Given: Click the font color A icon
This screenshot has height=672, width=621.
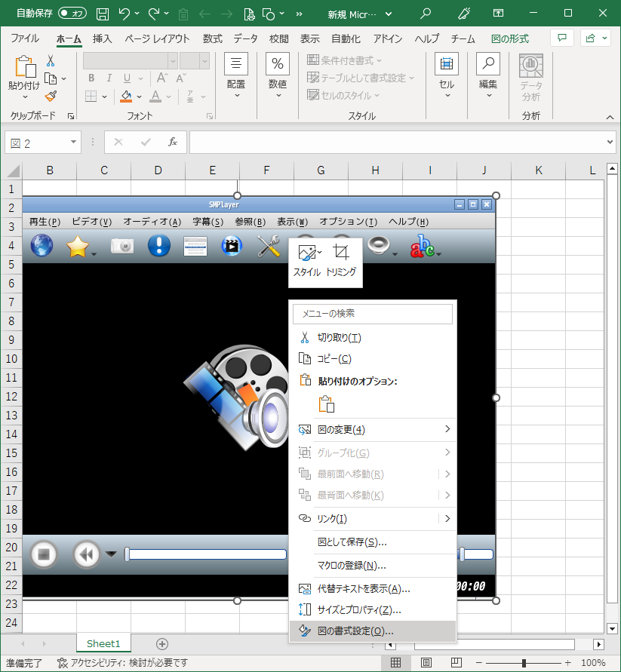Looking at the screenshot, I should pos(155,97).
